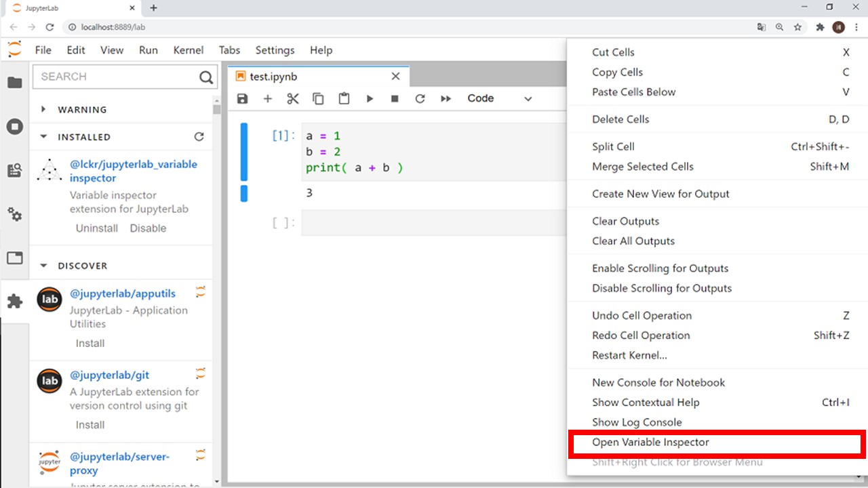
Task: Choose Clear All Outputs
Action: [717, 241]
